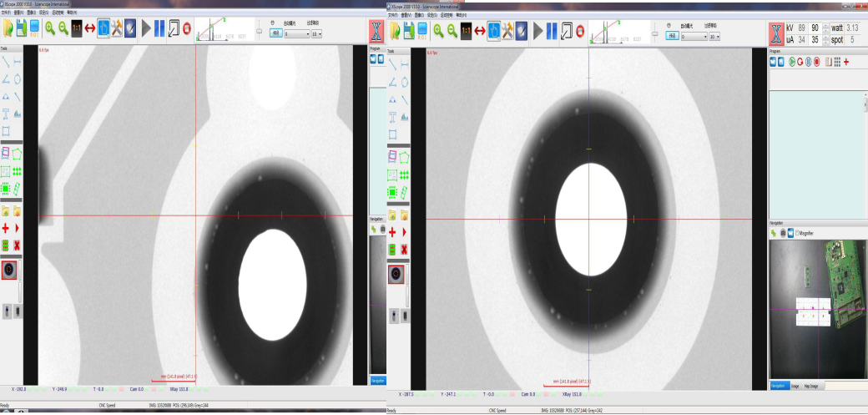Switch to Navigation tab in right window
Image resolution: width=868 pixels, height=415 pixels.
(x=779, y=386)
